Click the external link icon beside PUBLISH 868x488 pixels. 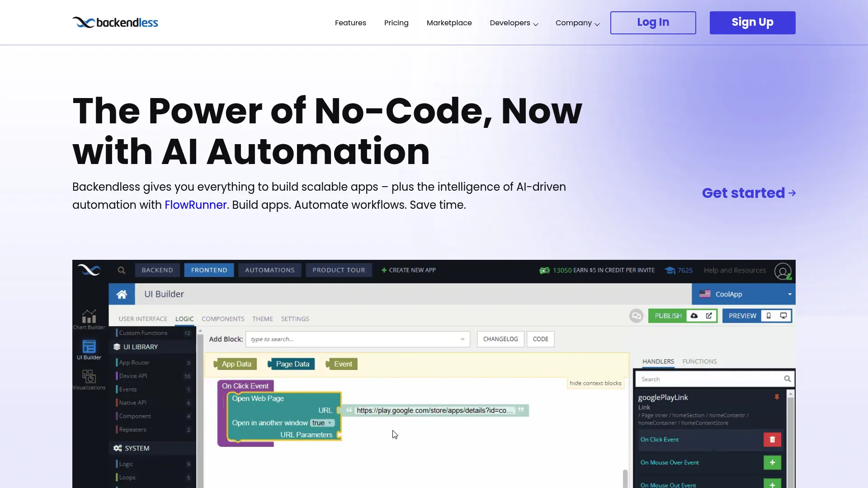coord(709,316)
